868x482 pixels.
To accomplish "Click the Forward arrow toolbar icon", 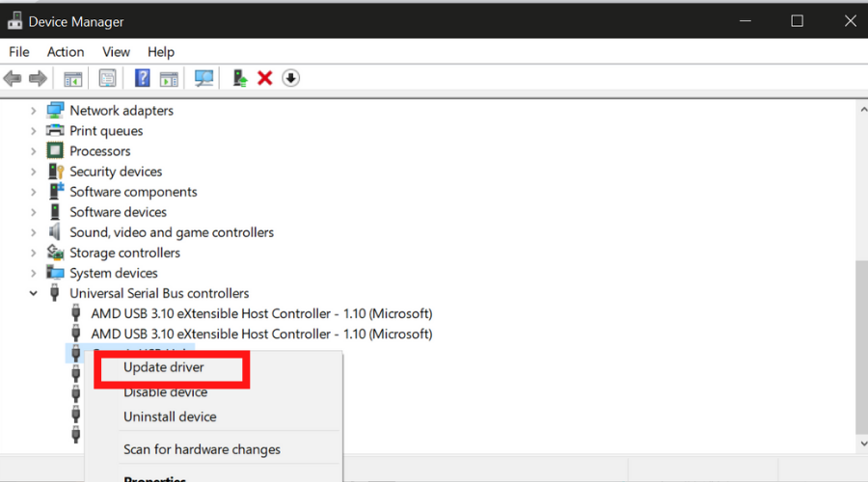I will tap(38, 78).
